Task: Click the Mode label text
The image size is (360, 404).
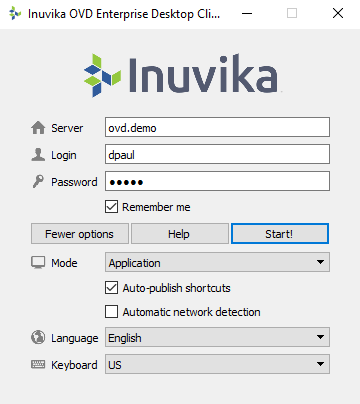Action: (x=64, y=263)
